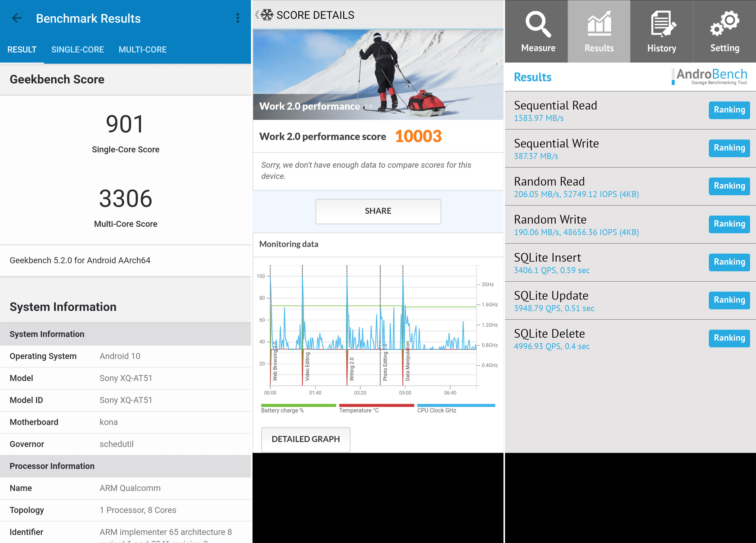The image size is (756, 543).
Task: Tap the Random Read 206.05 MB/s value
Action: 576,194
